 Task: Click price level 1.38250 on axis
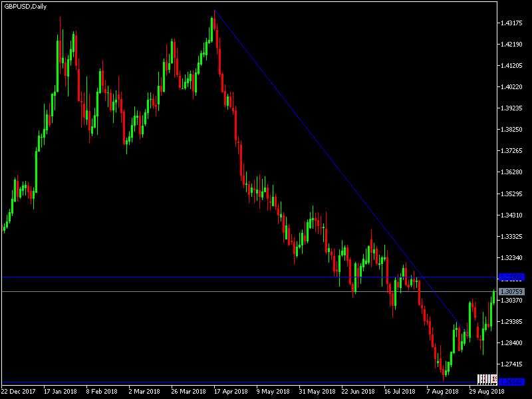(x=511, y=129)
